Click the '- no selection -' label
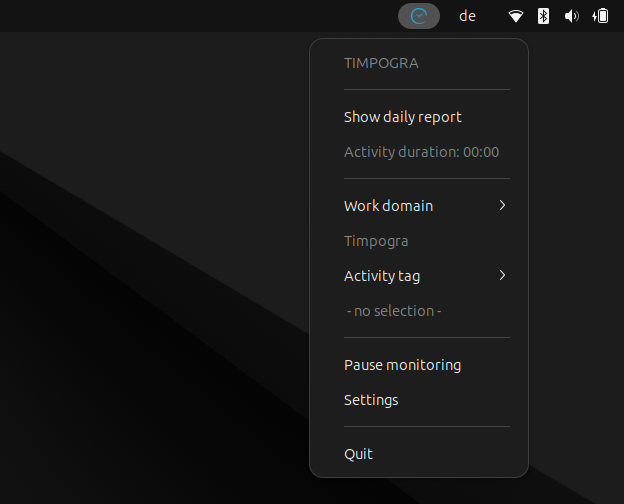This screenshot has width=624, height=504. (x=394, y=311)
